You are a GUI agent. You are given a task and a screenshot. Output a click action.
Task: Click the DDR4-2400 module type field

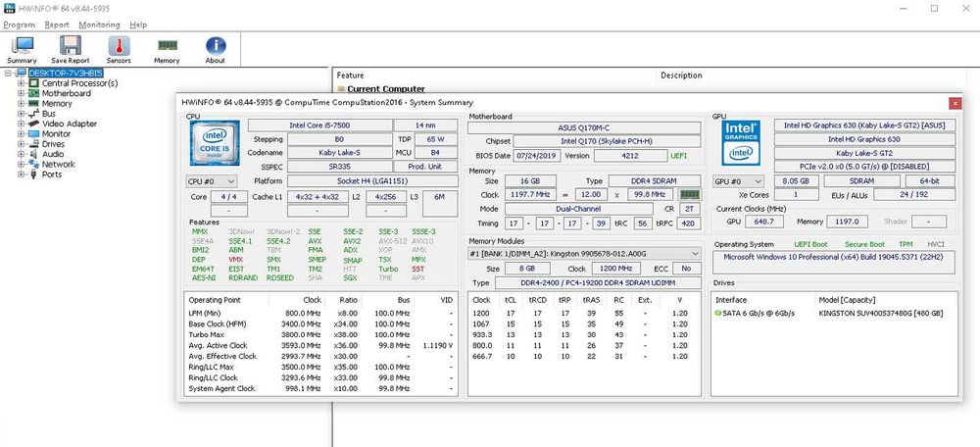(598, 283)
